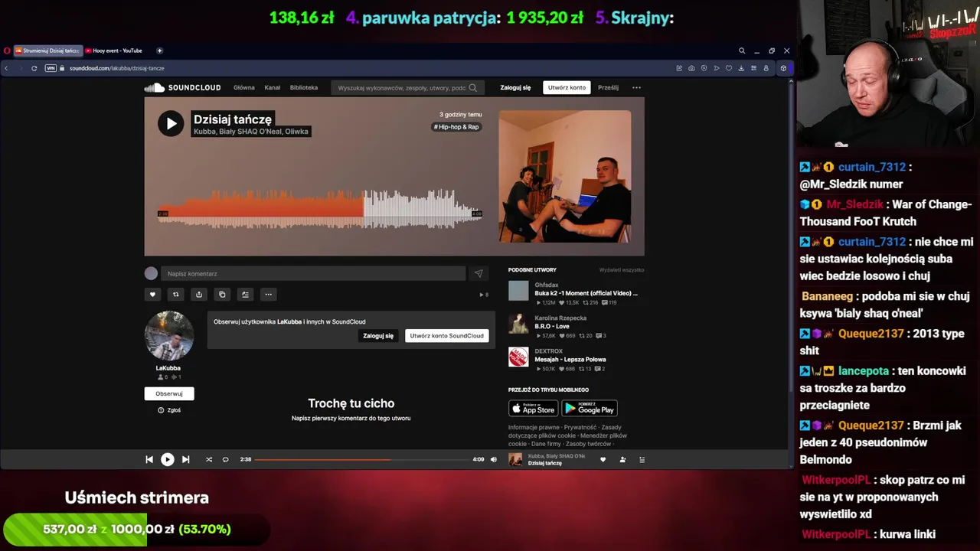980x551 pixels.
Task: Click the volume icon in bottom player
Action: 493,459
